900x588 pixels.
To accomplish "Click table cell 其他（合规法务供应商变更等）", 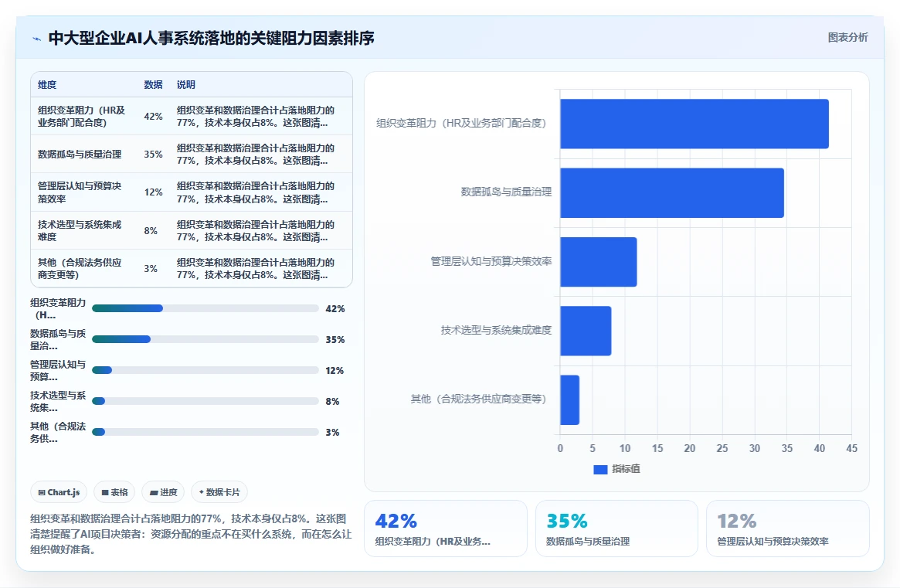I will click(83, 268).
